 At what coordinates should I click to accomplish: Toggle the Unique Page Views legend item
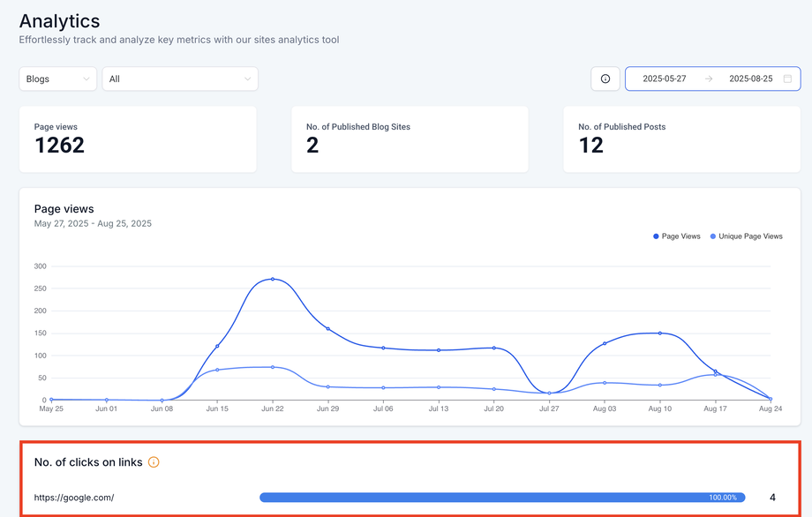746,236
